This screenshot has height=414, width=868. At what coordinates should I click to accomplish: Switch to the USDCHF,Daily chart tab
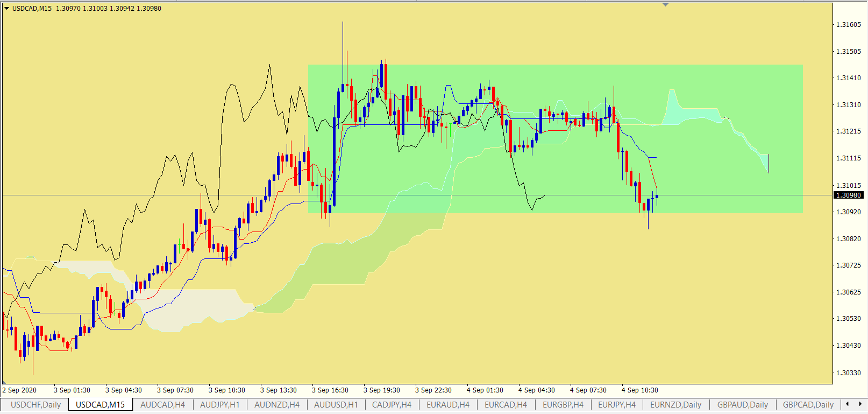(35, 404)
